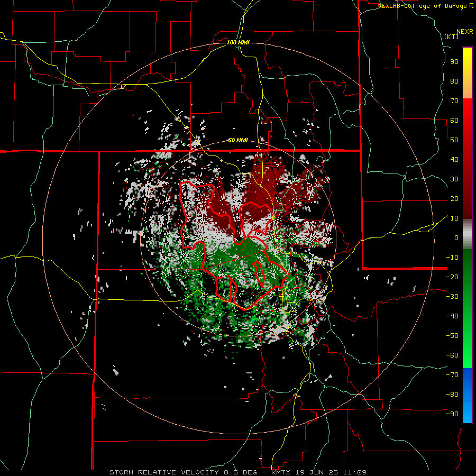
Task: Click the 19 JUN 25 date stamp
Action: [317, 472]
